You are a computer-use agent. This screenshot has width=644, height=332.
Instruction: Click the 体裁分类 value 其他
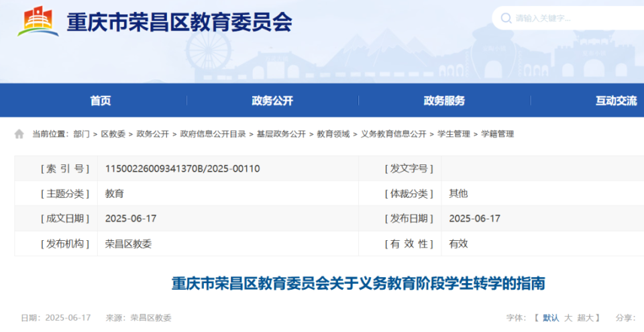[x=458, y=194]
